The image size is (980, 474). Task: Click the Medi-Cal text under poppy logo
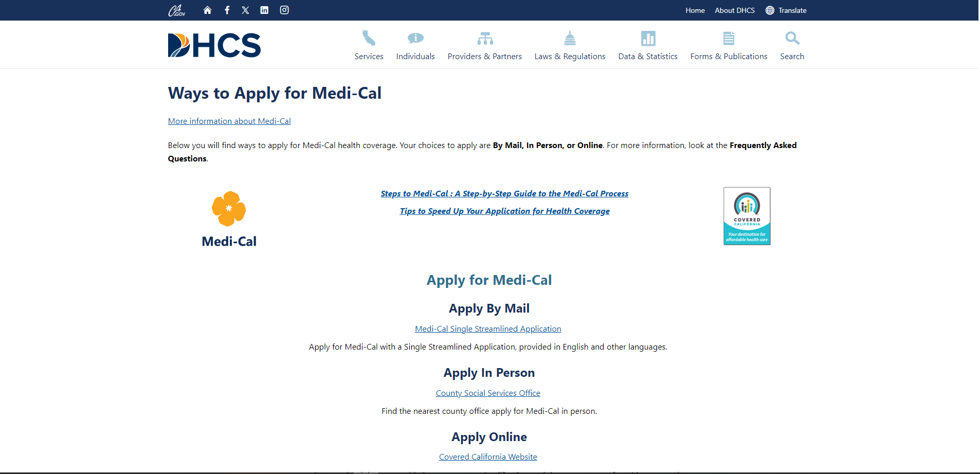[229, 242]
